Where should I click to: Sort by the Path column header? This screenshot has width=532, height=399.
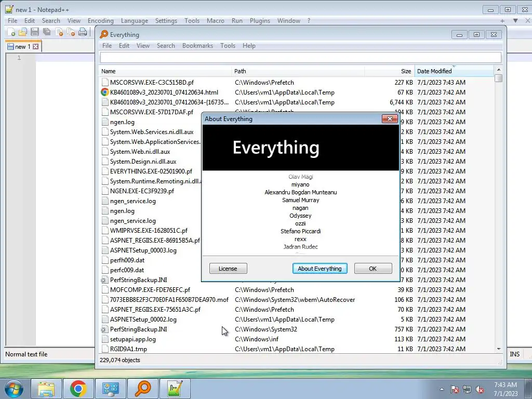coord(298,71)
